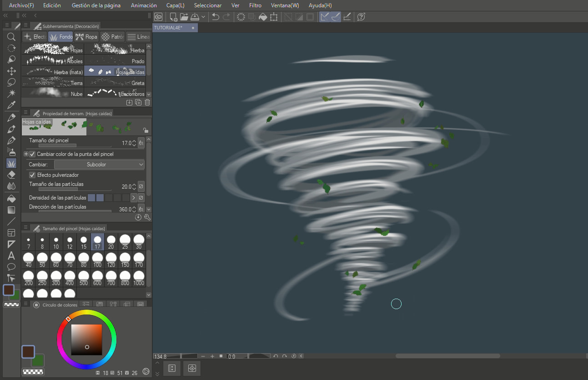This screenshot has height=380, width=588.
Task: Uncheck 'Cambiar color de la punta del pincel'
Action: (x=32, y=154)
